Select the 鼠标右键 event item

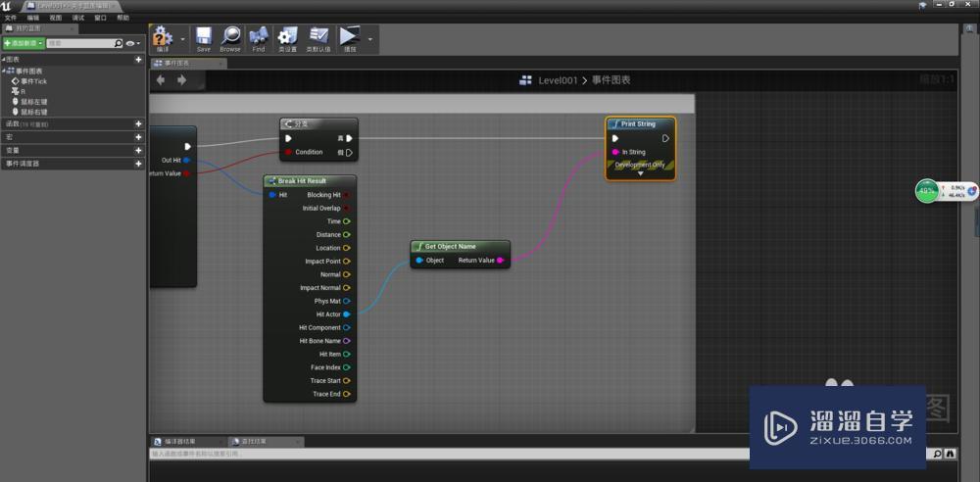pos(29,112)
